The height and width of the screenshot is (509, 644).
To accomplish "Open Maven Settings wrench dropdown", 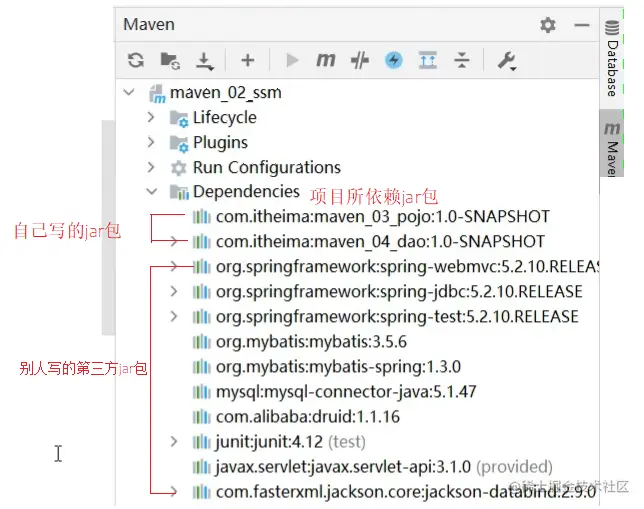I will tap(507, 61).
